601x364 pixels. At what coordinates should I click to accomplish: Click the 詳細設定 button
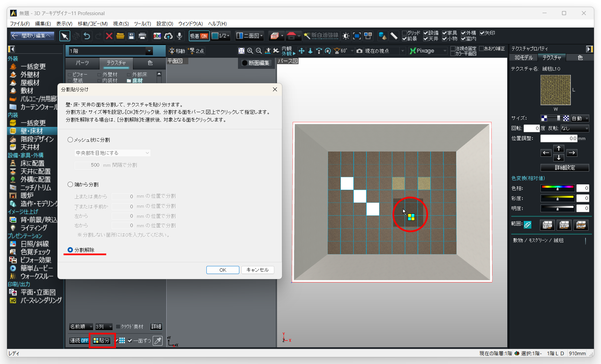tap(564, 168)
